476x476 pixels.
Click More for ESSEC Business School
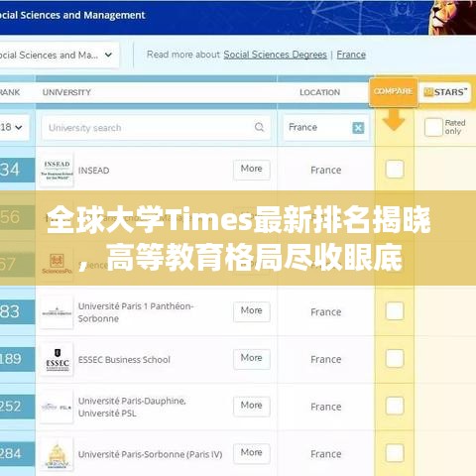click(x=252, y=358)
